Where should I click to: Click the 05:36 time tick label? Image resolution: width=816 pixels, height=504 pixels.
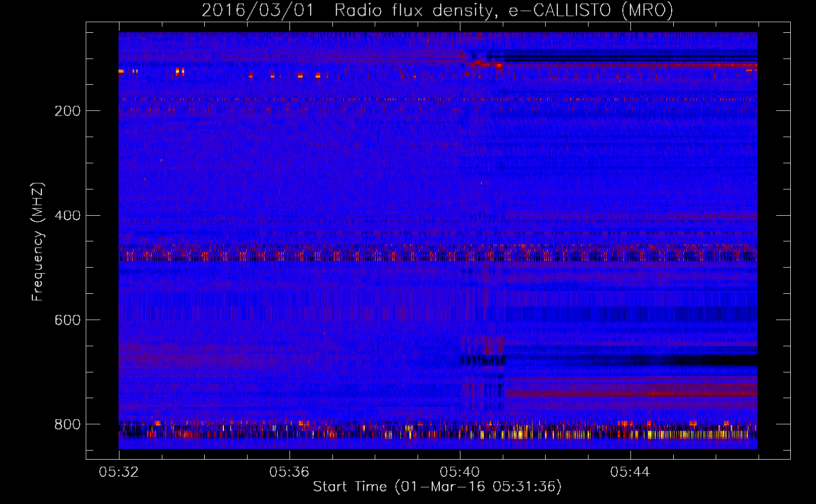point(289,472)
